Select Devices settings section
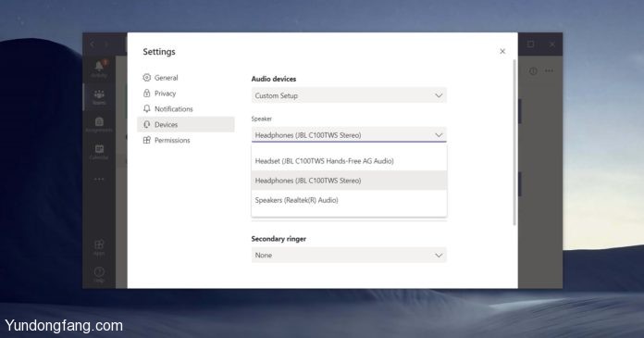This screenshot has width=644, height=338. (x=186, y=125)
